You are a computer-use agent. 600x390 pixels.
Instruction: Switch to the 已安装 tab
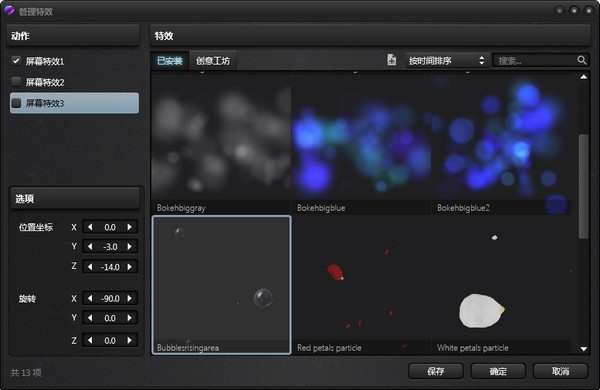(170, 60)
